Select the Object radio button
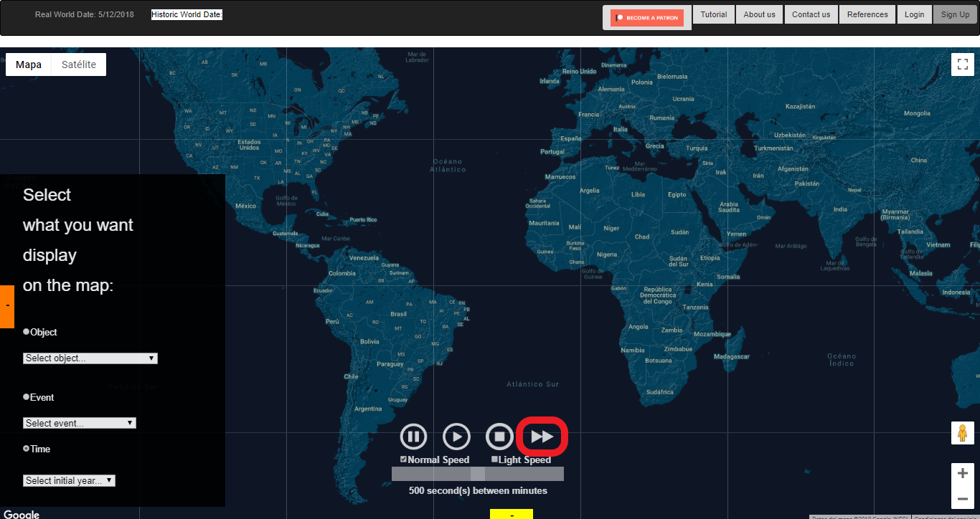Image resolution: width=980 pixels, height=519 pixels. pyautogui.click(x=27, y=332)
